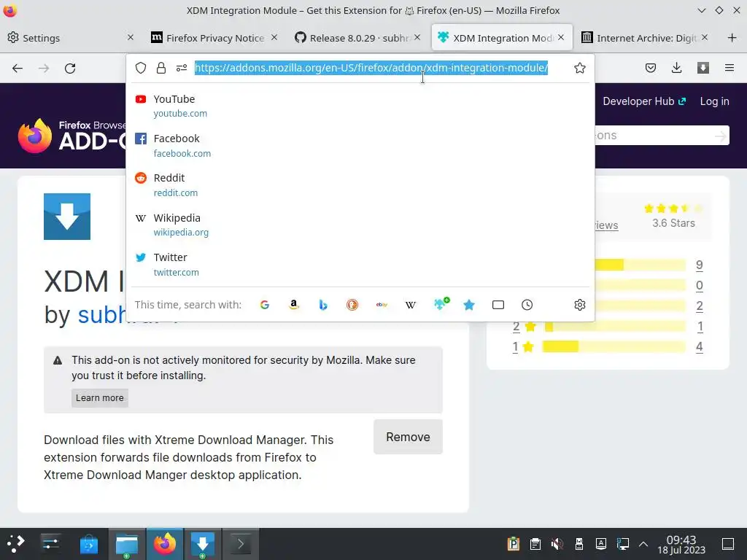This screenshot has width=747, height=560.
Task: Remove the XDM Integration Module extension
Action: (408, 437)
